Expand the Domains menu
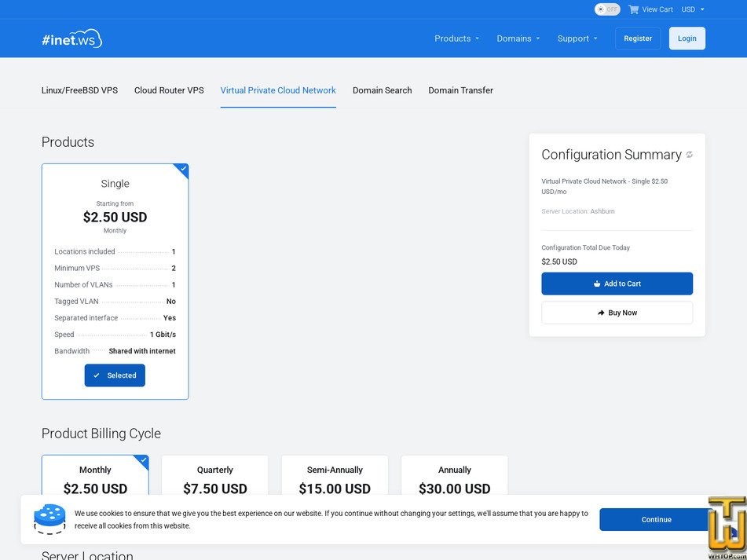Image resolution: width=747 pixels, height=560 pixels. click(x=518, y=38)
